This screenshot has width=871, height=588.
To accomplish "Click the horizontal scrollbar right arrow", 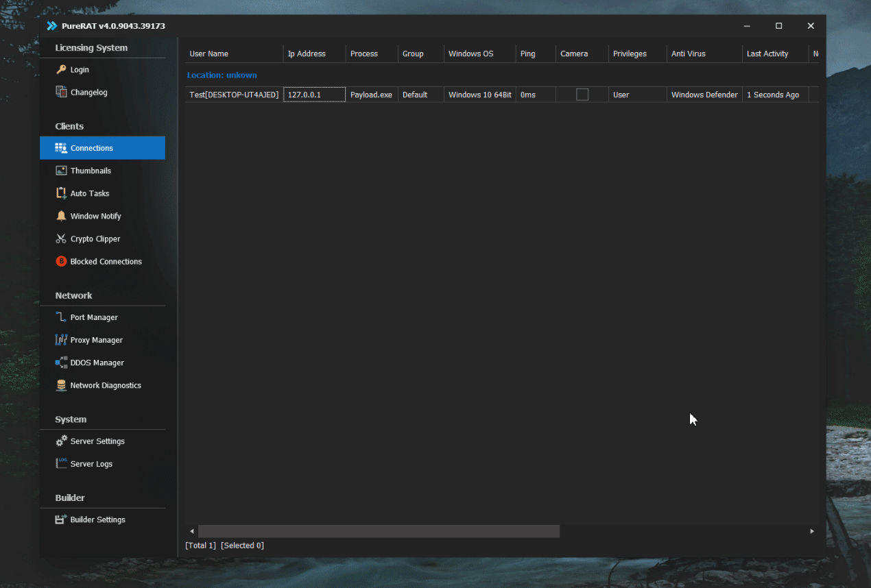I will click(812, 531).
